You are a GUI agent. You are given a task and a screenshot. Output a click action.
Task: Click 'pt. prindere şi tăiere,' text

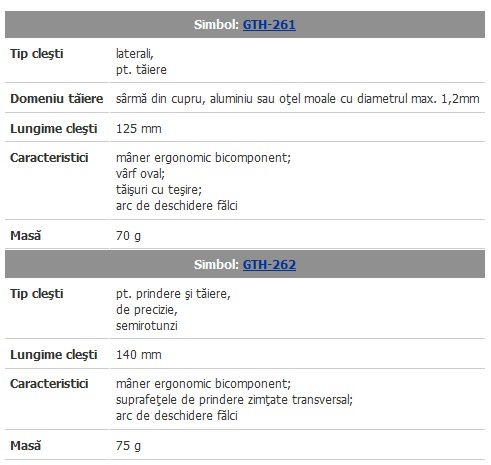click(x=173, y=294)
